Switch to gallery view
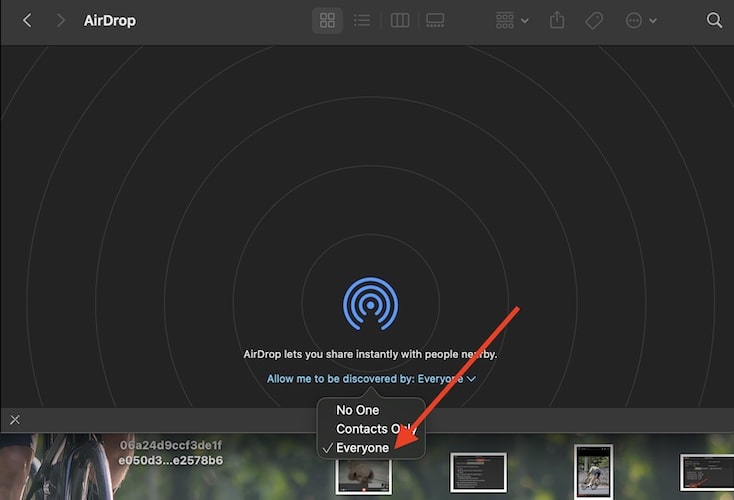This screenshot has width=734, height=500. pos(435,20)
